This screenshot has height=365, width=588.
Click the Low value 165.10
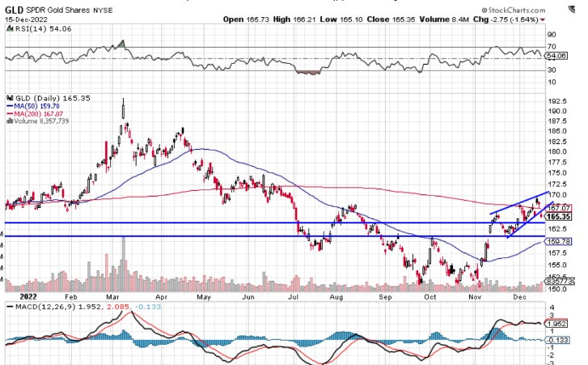pyautogui.click(x=351, y=19)
